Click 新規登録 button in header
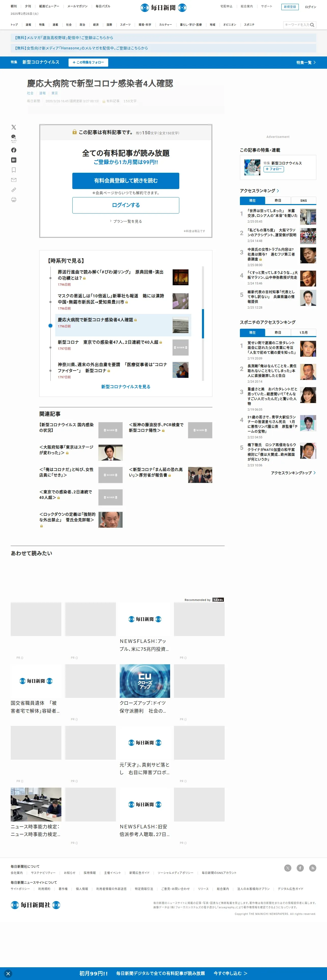This screenshot has width=327, height=980. tap(290, 7)
